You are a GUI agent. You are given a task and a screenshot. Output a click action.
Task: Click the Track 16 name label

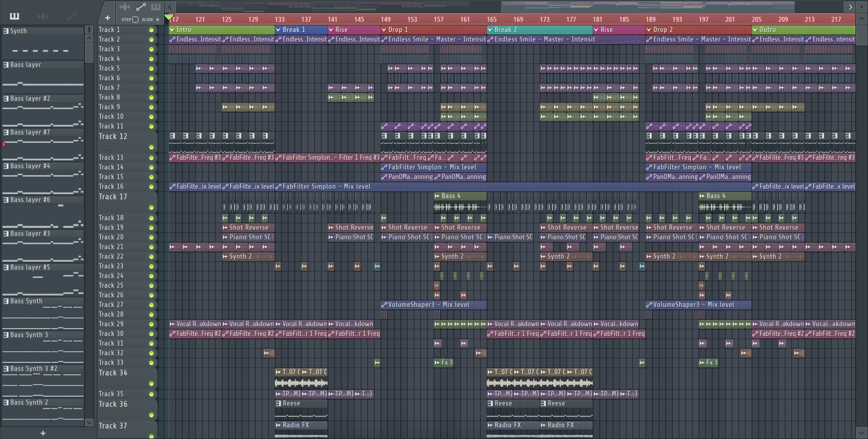(111, 186)
